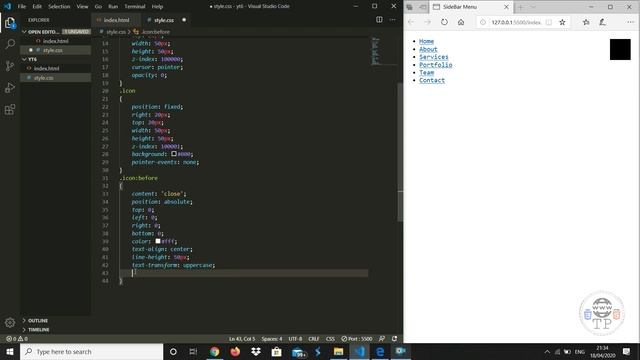Click the Portfolio link in browser page

436,64
